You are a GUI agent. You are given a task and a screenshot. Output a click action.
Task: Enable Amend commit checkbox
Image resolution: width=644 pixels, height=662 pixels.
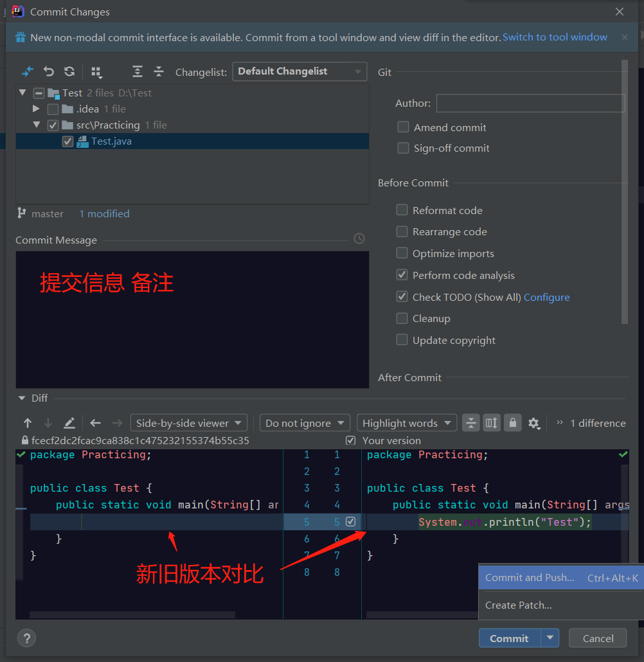pos(403,127)
